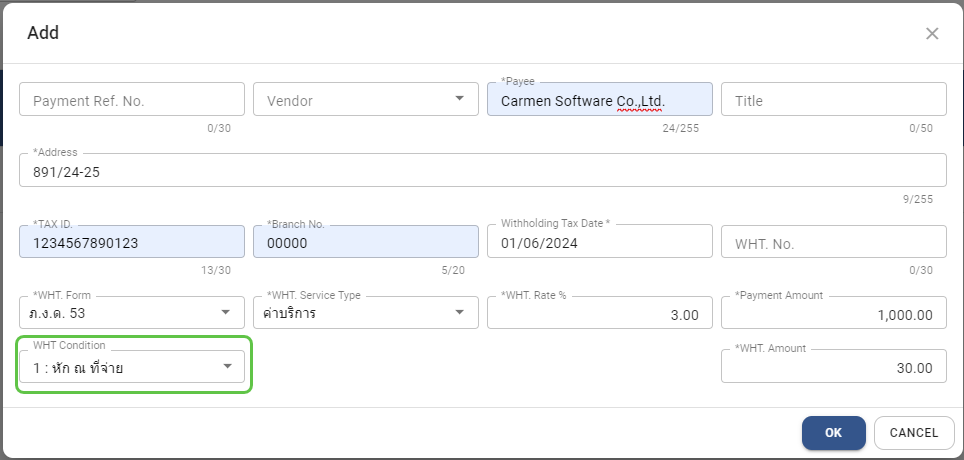This screenshot has height=460, width=964.
Task: Select the TAX ID. input field
Action: pos(131,243)
